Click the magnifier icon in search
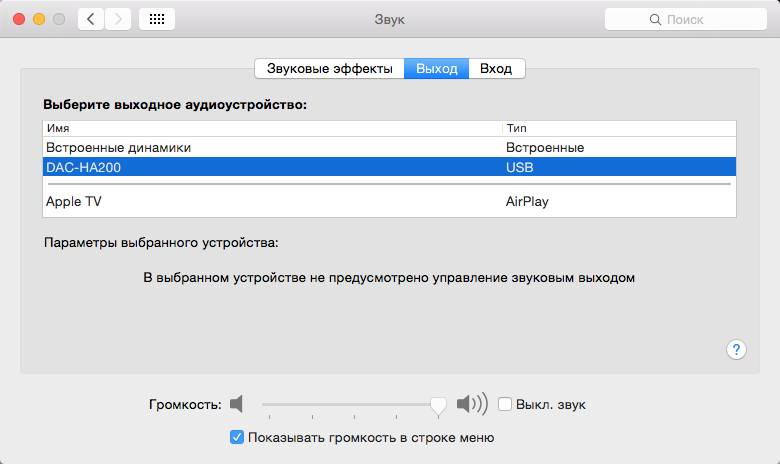 pos(656,20)
